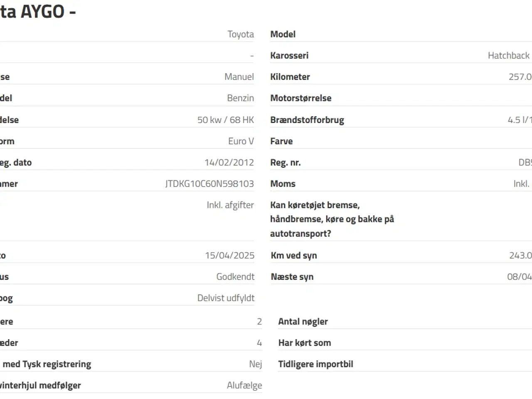Screen dimensions: 532x399
Task: Click the Toyota AYGO page heading
Action: 37,12
